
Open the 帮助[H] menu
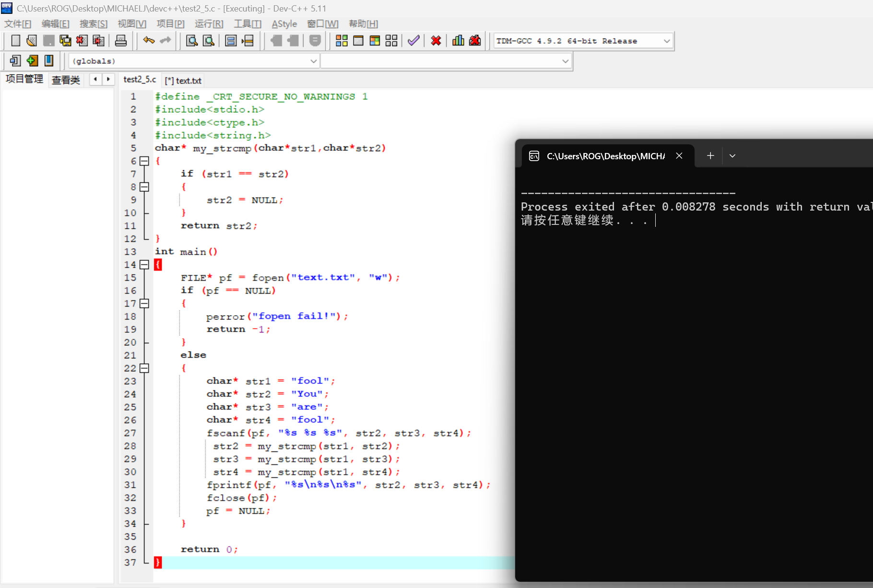364,24
